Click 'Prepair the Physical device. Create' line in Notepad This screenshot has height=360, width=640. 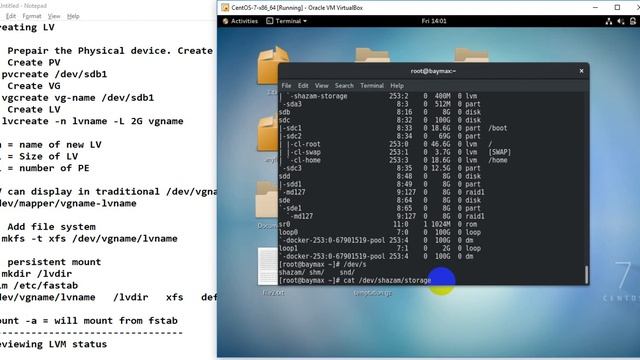(x=110, y=51)
